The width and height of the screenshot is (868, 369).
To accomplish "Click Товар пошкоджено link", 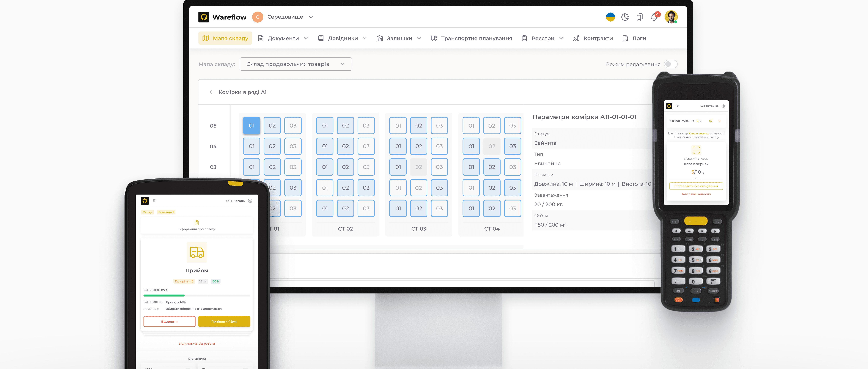I will click(696, 194).
